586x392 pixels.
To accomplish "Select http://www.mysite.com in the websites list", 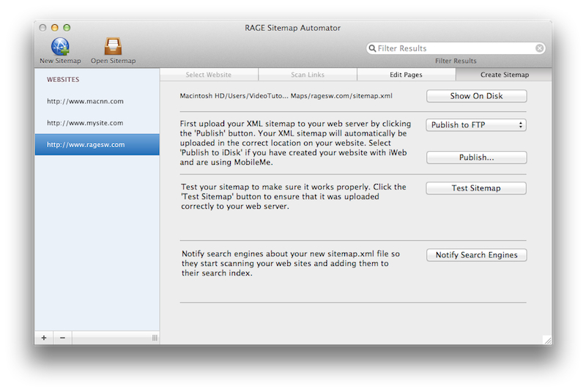I will click(x=97, y=123).
